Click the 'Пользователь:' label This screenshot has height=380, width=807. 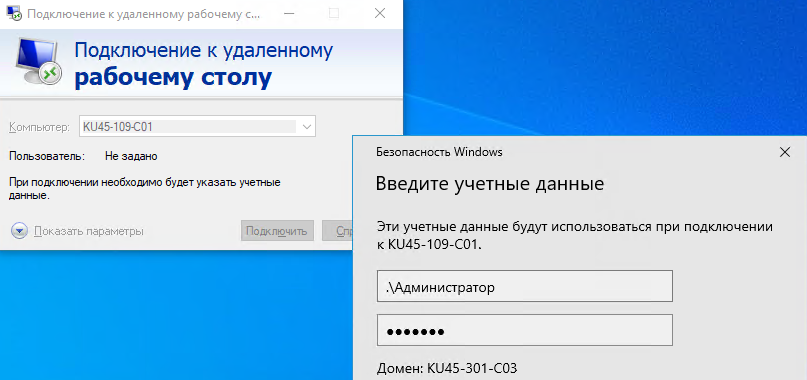(x=47, y=156)
